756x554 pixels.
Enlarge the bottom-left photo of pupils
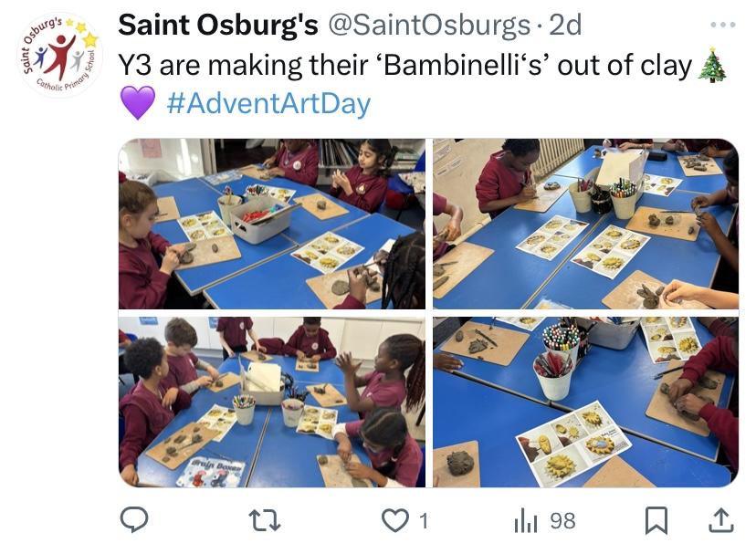click(x=272, y=402)
